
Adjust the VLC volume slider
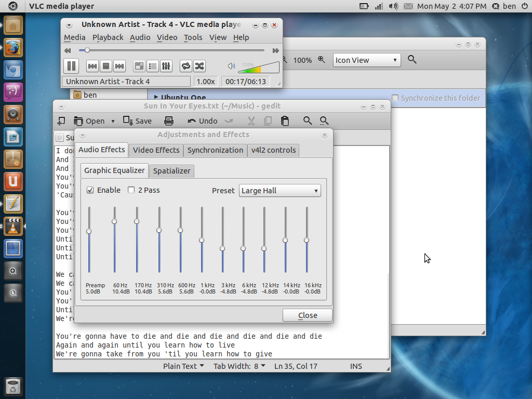259,67
